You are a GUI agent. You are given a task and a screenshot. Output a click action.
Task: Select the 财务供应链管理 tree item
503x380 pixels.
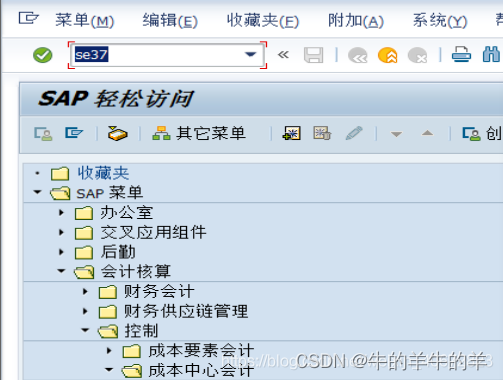pyautogui.click(x=186, y=311)
